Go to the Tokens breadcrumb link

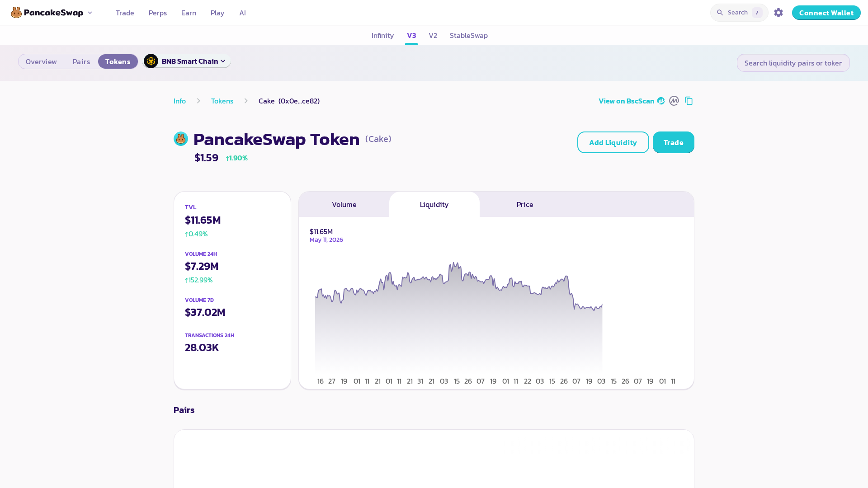point(222,101)
